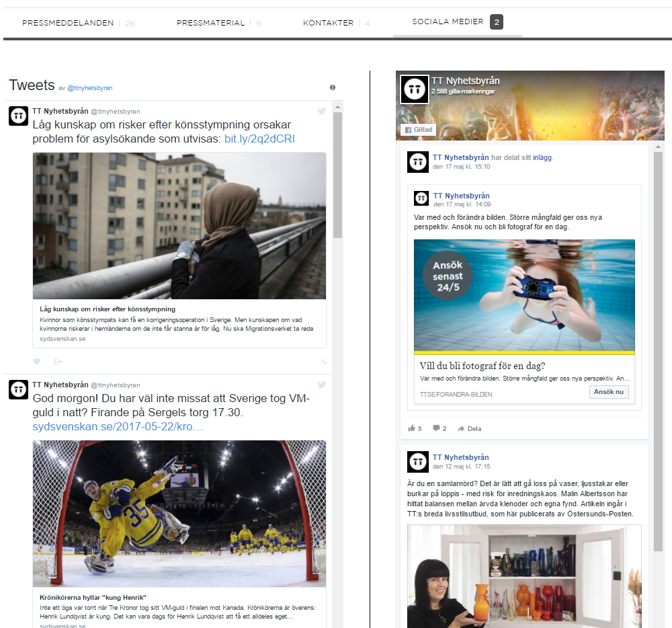Open 'Krönikörerna hyllar "kung Henrik"' card title

tap(93, 598)
